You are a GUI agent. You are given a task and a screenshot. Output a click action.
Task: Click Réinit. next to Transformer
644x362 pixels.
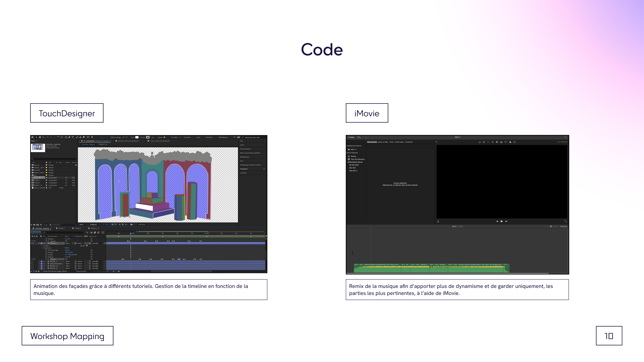(x=67, y=248)
